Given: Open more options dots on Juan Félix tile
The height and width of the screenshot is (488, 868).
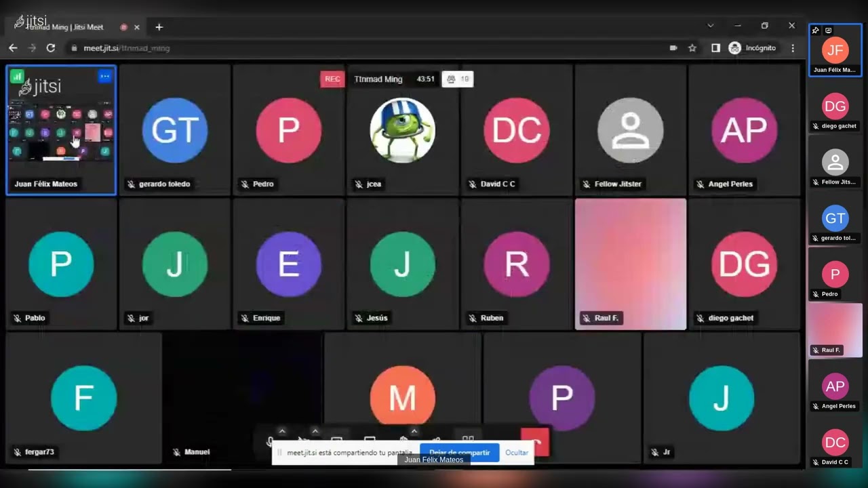Looking at the screenshot, I should tap(104, 77).
